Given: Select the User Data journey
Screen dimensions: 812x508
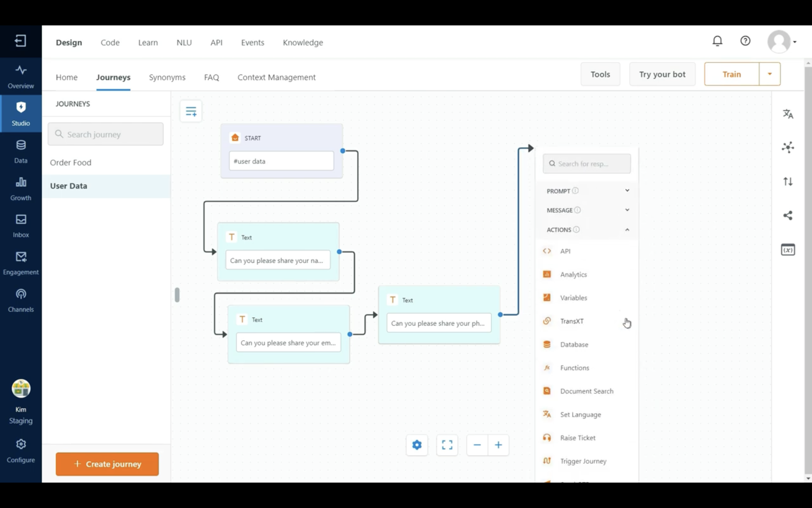Looking at the screenshot, I should pyautogui.click(x=106, y=186).
